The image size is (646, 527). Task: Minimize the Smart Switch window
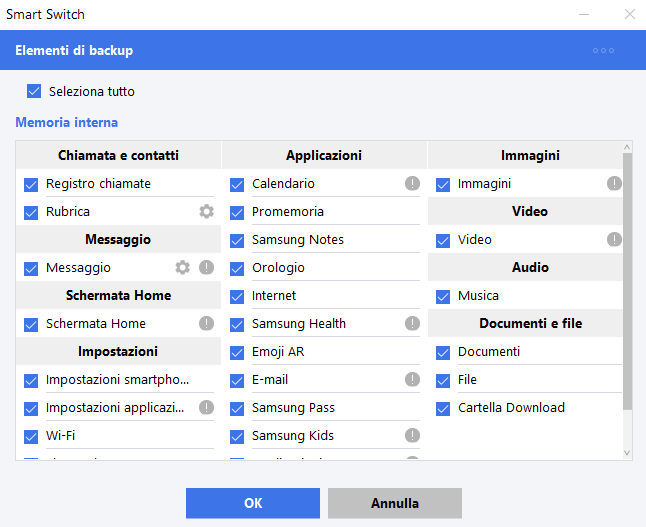tap(584, 14)
